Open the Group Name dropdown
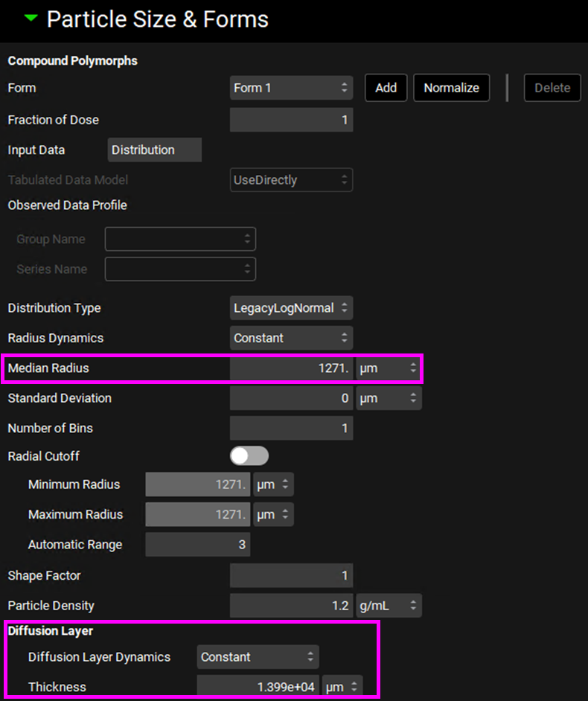588x701 pixels. [180, 240]
